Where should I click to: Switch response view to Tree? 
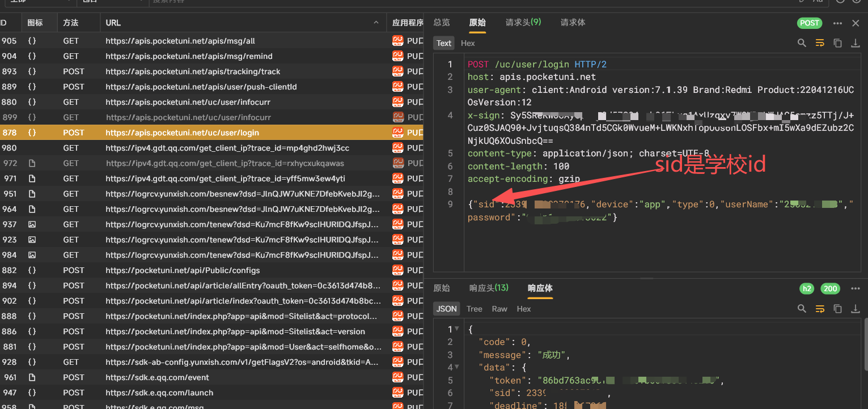click(474, 309)
